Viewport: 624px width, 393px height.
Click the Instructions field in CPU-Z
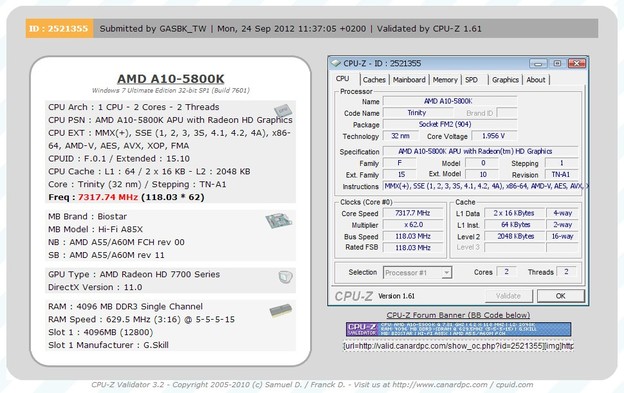point(485,186)
